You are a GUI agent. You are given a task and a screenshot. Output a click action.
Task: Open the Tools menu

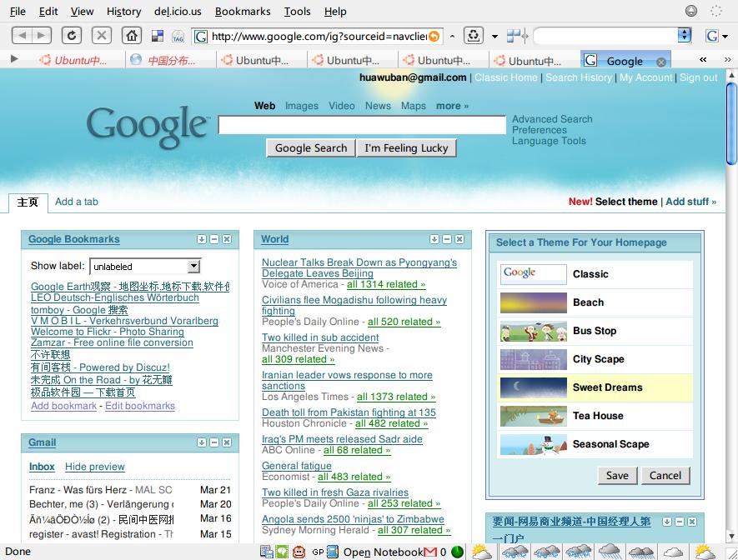tap(297, 12)
